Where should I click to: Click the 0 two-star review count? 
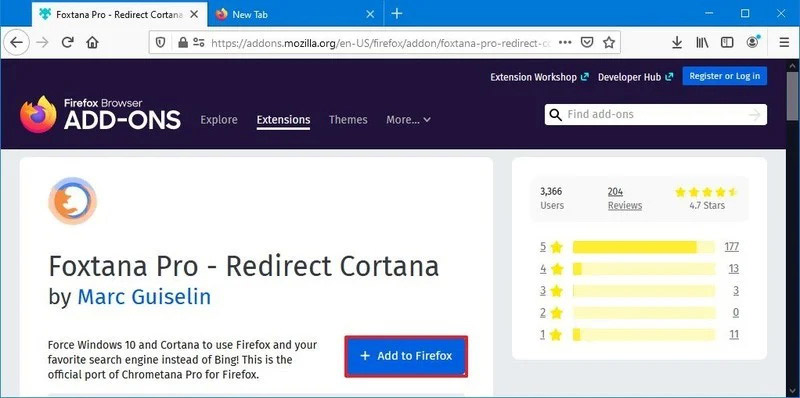[x=736, y=313]
